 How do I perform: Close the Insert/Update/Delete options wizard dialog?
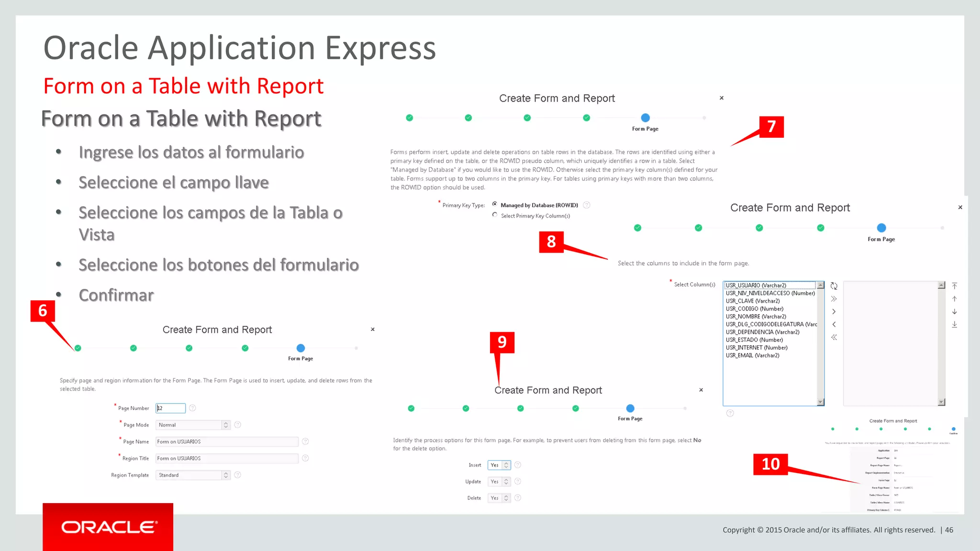pyautogui.click(x=701, y=390)
